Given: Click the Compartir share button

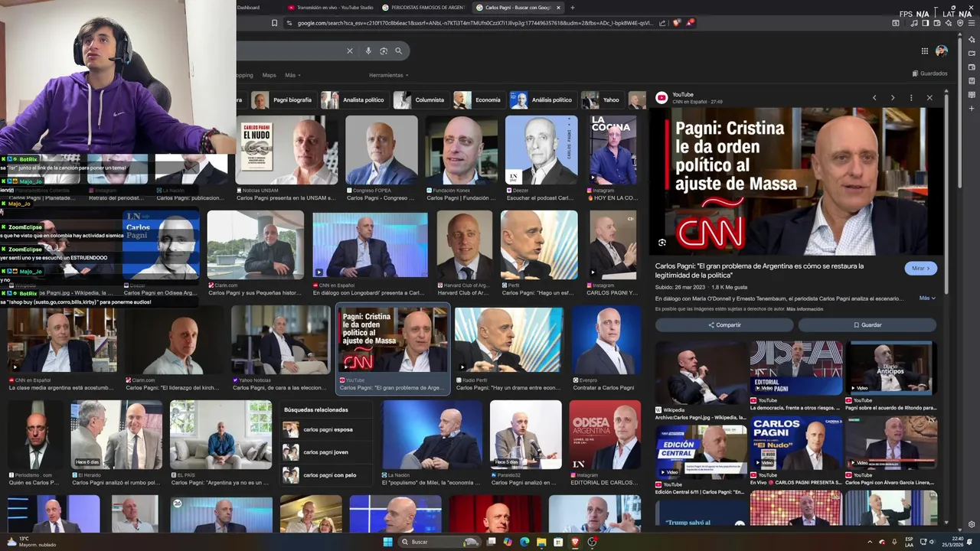Looking at the screenshot, I should pyautogui.click(x=724, y=324).
